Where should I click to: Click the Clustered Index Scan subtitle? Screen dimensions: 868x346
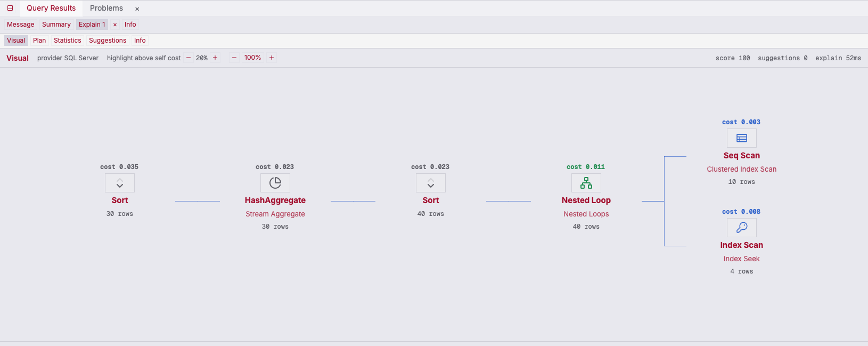[x=742, y=169]
